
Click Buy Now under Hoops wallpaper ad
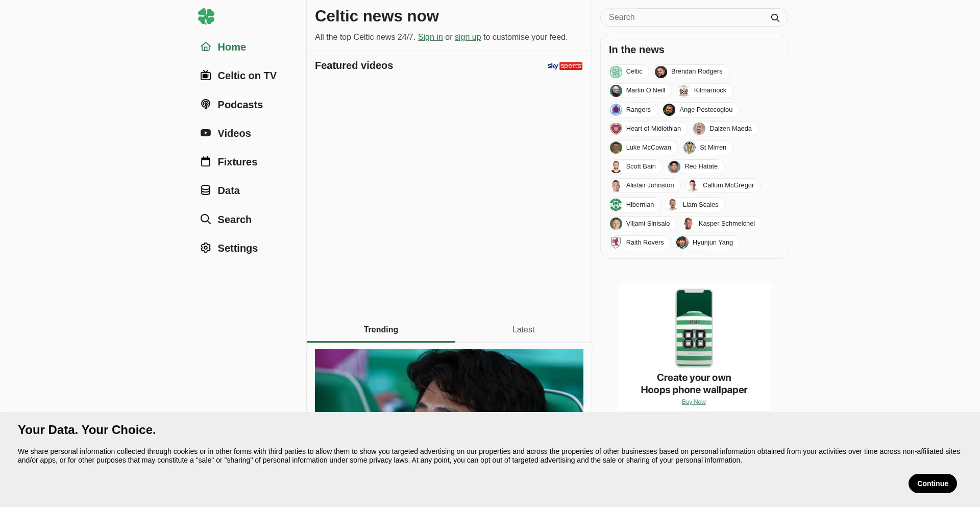[694, 402]
